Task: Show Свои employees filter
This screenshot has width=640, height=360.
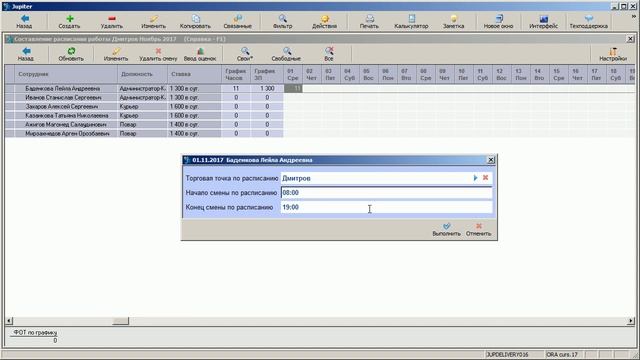Action: pyautogui.click(x=245, y=54)
